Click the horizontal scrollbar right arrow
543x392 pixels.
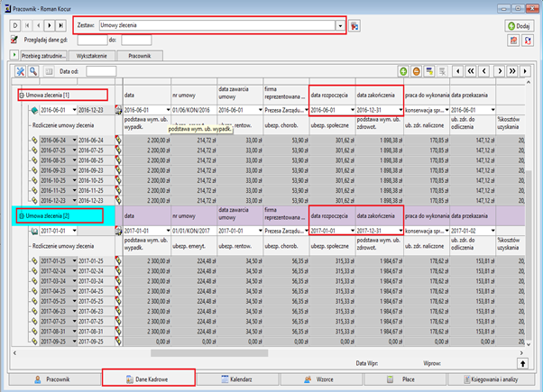pyautogui.click(x=521, y=353)
